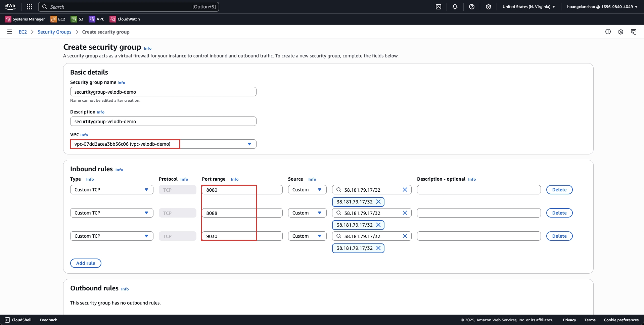The width and height of the screenshot is (644, 325).
Task: Open Terms link in footer
Action: (x=590, y=320)
